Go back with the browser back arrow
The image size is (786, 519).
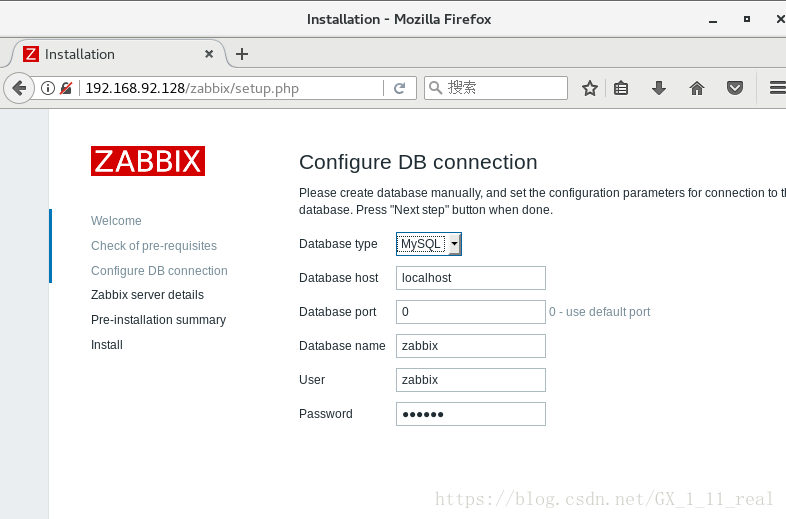[19, 88]
